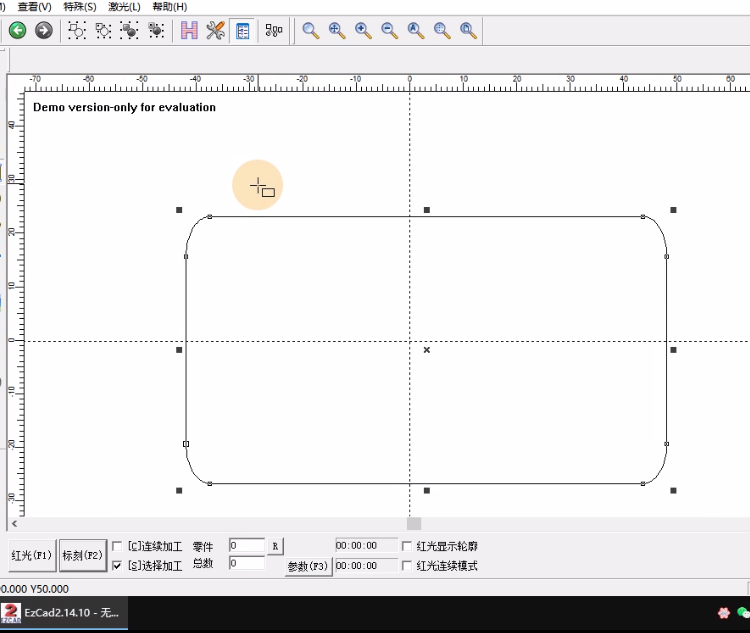Click the magnifier with letter A icon
750x633 pixels.
tap(416, 31)
